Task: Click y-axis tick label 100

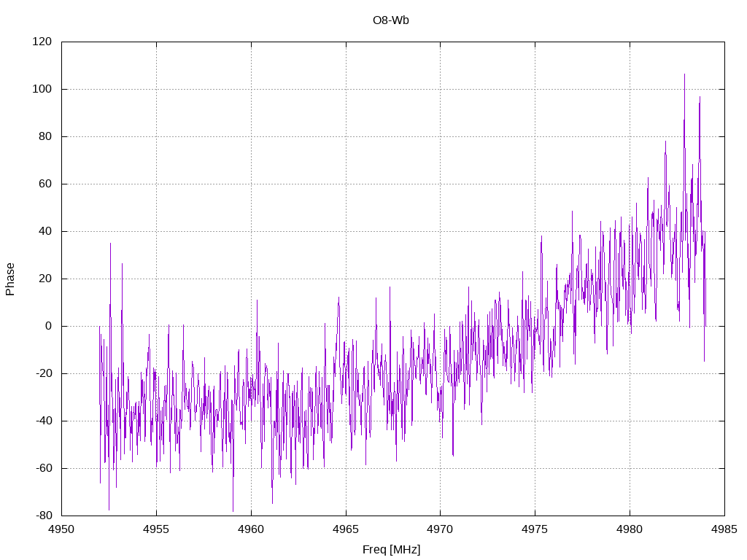Action: (42, 89)
